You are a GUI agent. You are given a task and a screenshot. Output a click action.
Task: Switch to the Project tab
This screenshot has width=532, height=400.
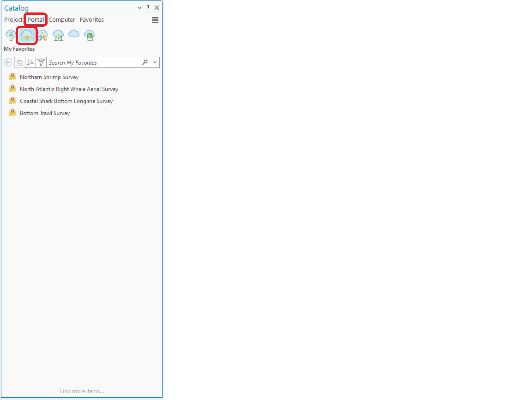13,20
